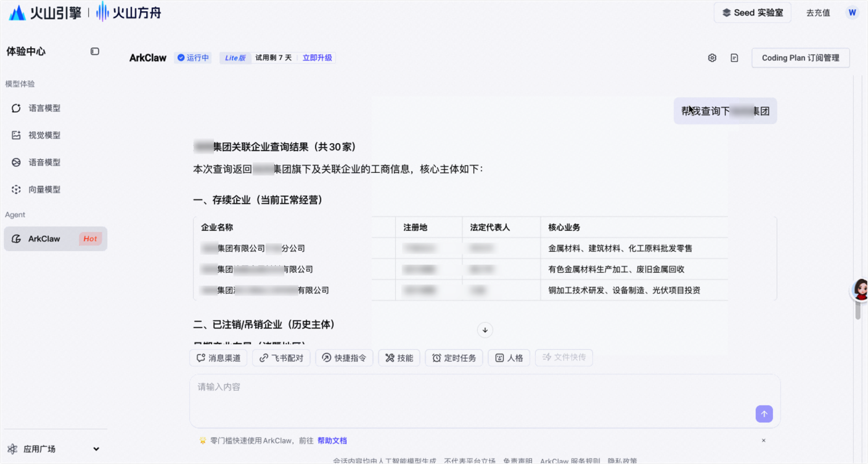
Task: Close the help tip banner with X
Action: click(763, 441)
